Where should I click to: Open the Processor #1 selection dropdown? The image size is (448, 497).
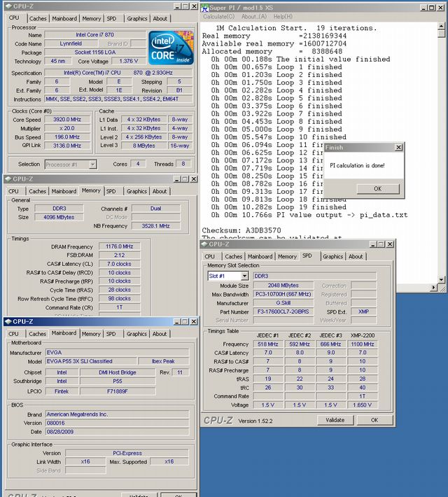click(x=92, y=164)
